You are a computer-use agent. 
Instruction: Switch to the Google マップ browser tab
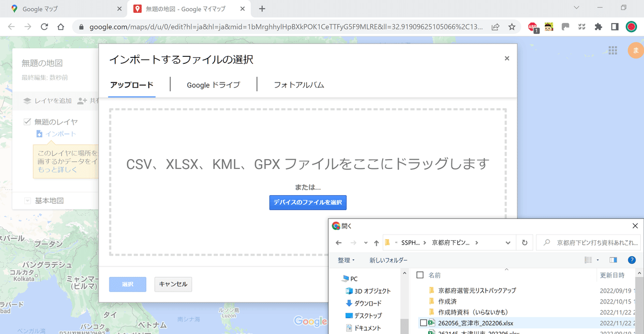click(x=67, y=9)
